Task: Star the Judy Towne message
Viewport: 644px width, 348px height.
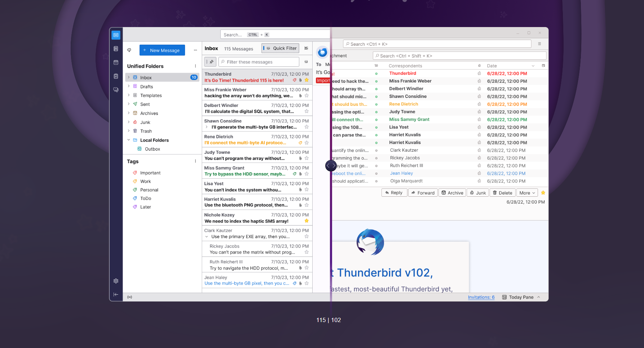Action: [x=306, y=158]
